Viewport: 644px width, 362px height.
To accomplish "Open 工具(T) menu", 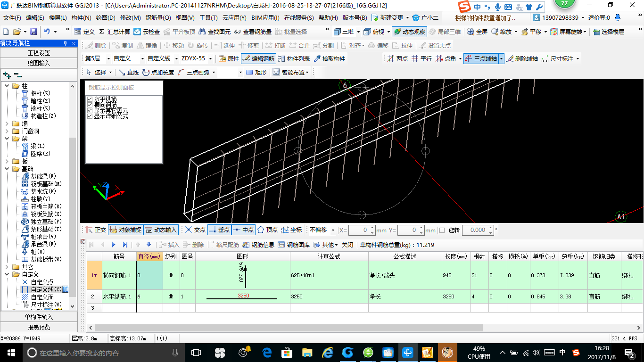I will click(x=208, y=18).
